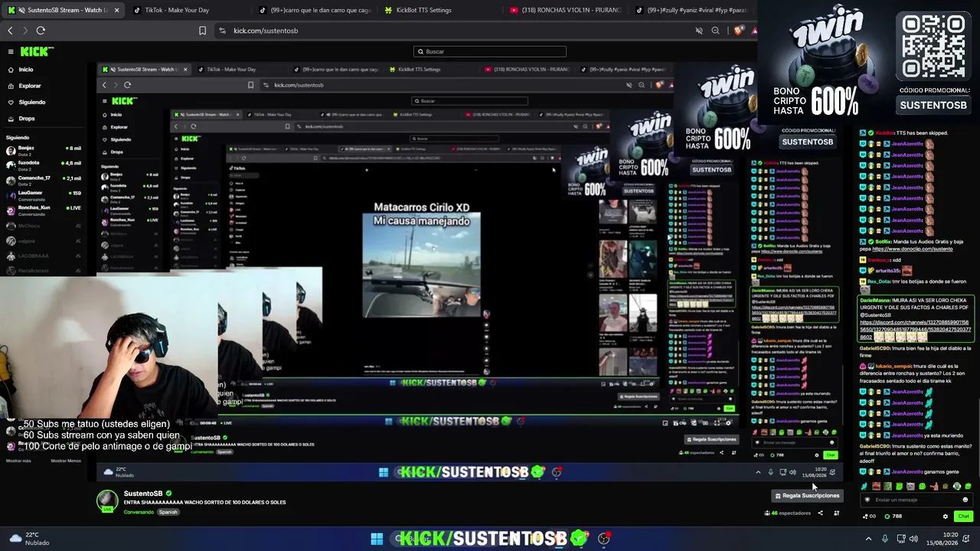
Task: Click the outermost green 'Chat' send button
Action: coord(963,517)
